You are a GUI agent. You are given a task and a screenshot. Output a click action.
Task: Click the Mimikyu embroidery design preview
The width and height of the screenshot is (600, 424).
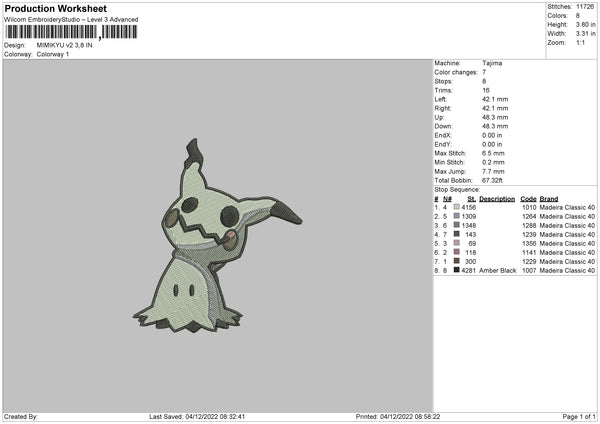pos(217,235)
